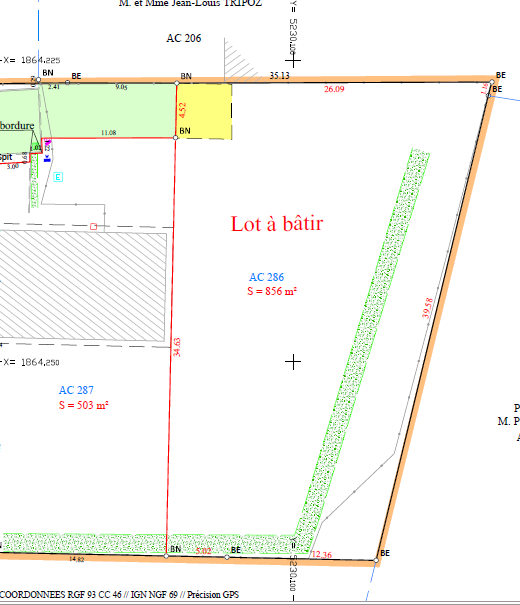Click the "bordure" label
This screenshot has height=605, width=520.
[17, 125]
